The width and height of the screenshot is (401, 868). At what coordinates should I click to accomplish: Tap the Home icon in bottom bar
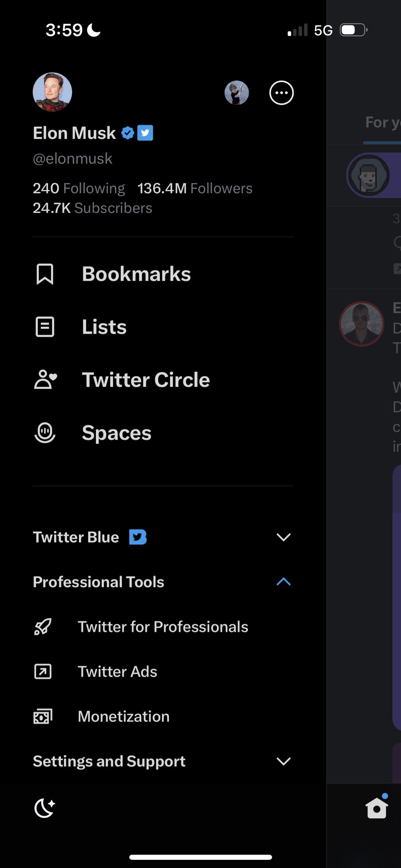[377, 808]
